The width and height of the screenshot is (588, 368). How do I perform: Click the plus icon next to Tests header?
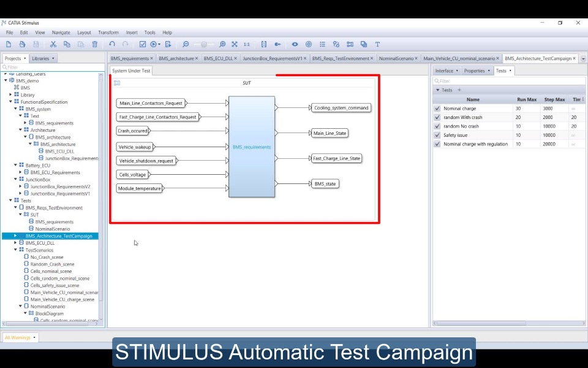click(x=459, y=90)
